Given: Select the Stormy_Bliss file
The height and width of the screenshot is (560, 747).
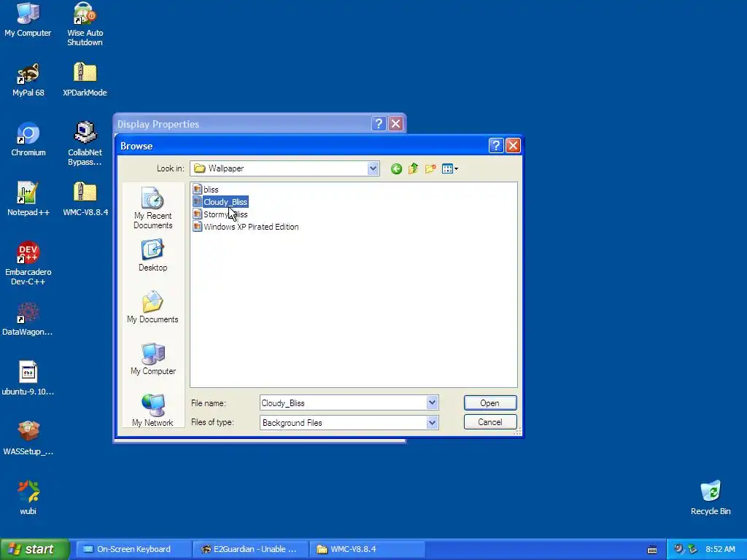Looking at the screenshot, I should [x=220, y=214].
